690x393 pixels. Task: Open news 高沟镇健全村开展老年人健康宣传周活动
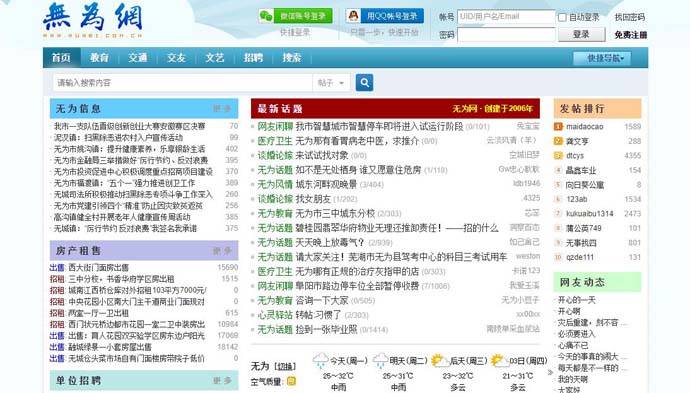pyautogui.click(x=122, y=217)
